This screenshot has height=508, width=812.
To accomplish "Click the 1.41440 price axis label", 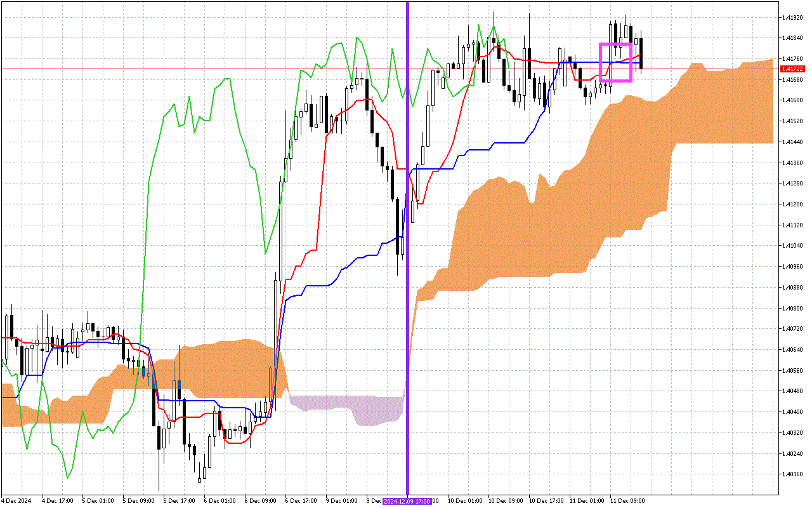I will pyautogui.click(x=793, y=142).
